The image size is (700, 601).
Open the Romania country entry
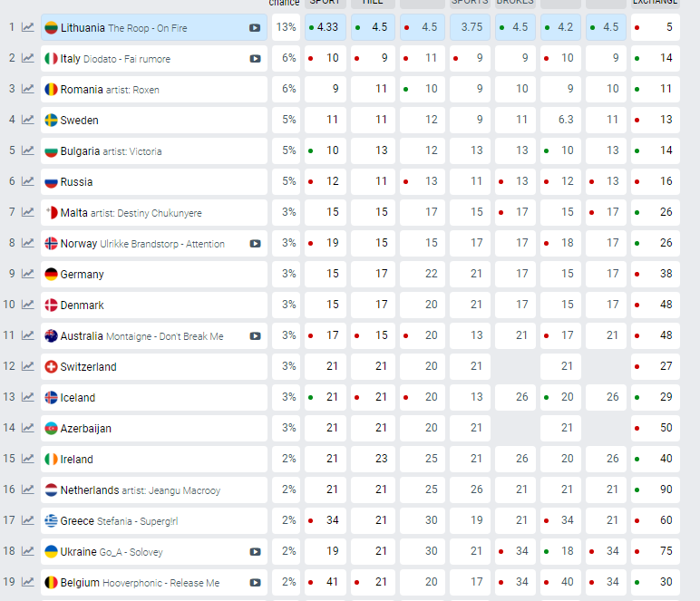point(83,89)
